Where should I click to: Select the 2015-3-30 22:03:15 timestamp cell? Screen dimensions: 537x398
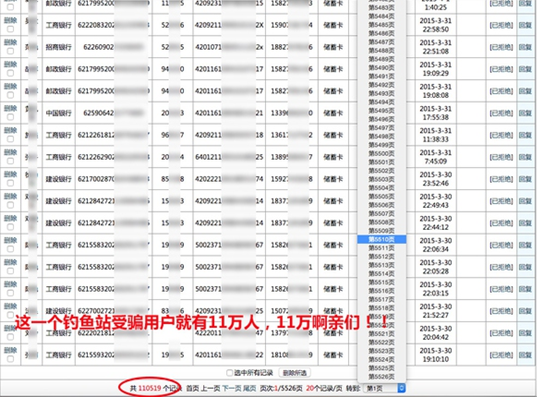(x=436, y=289)
